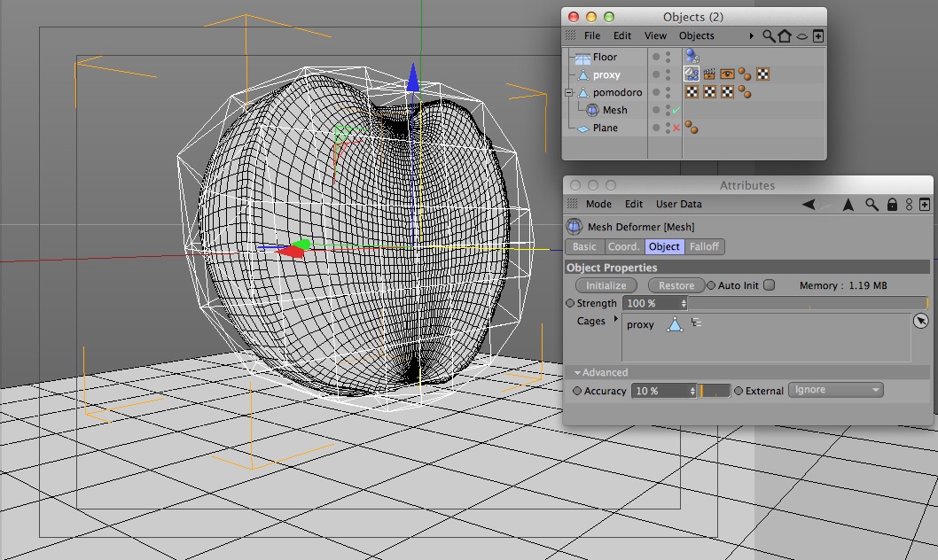This screenshot has width=938, height=560.
Task: Open the Edit menu in Objects manager
Action: tap(622, 35)
